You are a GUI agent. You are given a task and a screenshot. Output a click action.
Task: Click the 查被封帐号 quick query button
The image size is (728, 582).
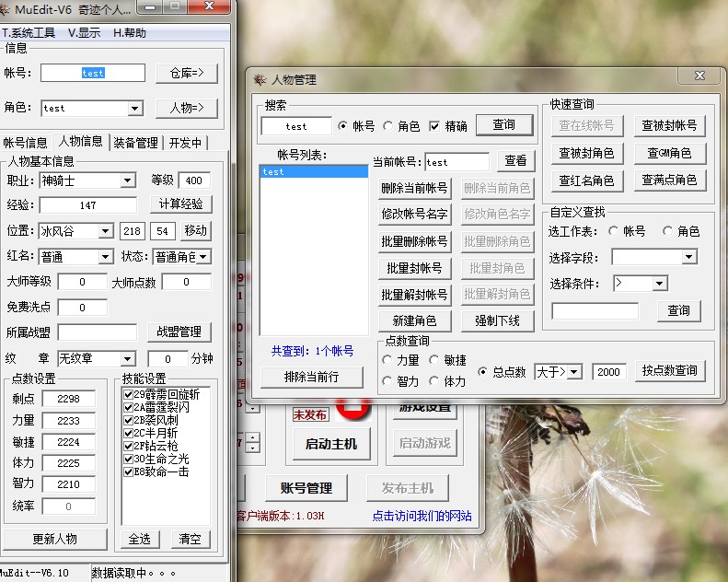point(669,125)
